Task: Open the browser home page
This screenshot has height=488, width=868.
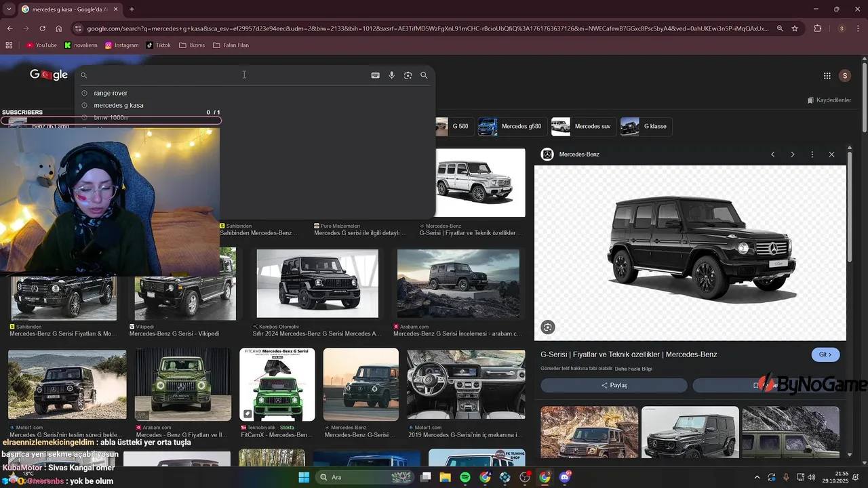Action: pyautogui.click(x=58, y=28)
